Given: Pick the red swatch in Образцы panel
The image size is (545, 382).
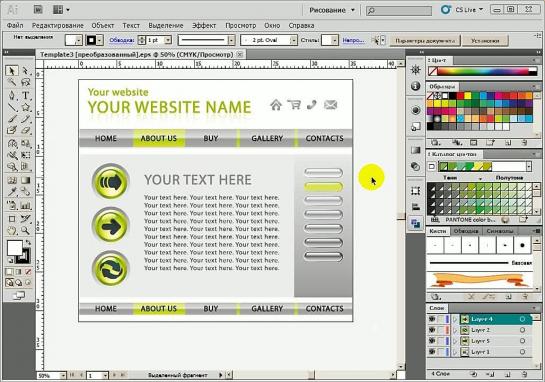Looking at the screenshot, I should click(460, 96).
